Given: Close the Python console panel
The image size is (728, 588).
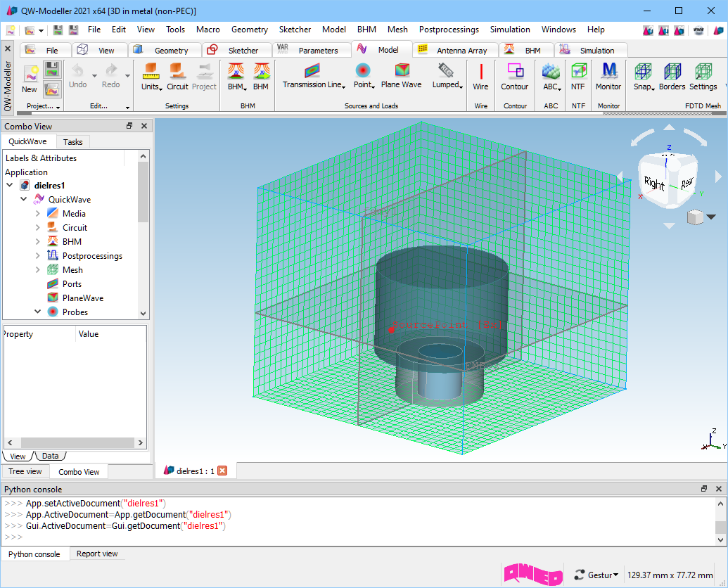Looking at the screenshot, I should [719, 489].
